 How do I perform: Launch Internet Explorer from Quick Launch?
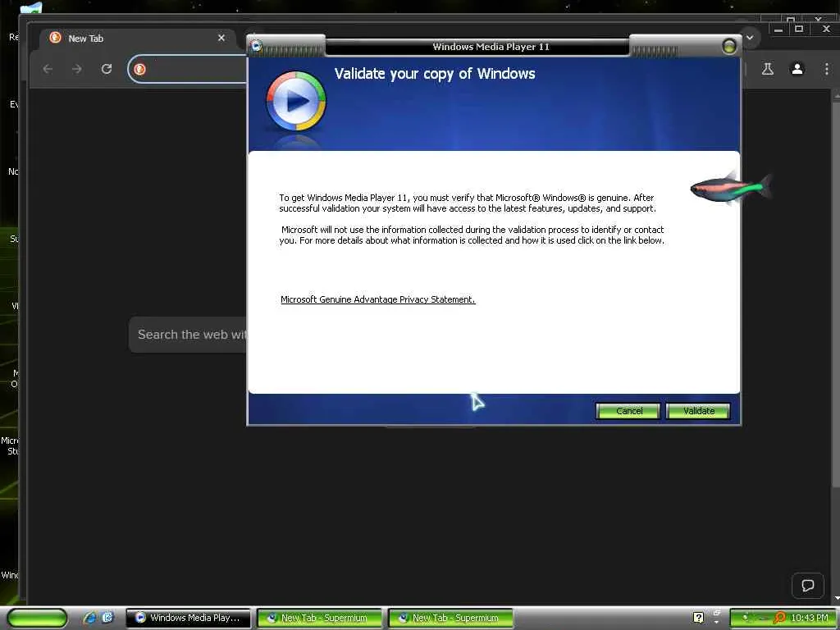coord(89,618)
